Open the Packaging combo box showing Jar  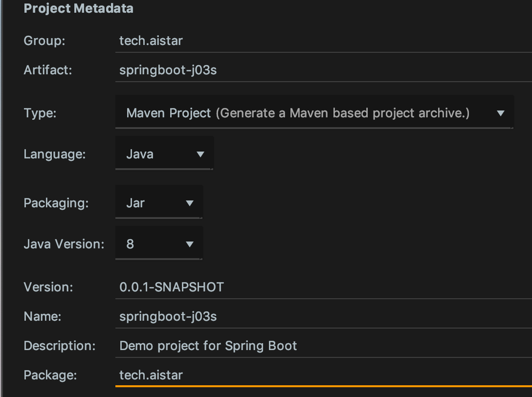(159, 202)
